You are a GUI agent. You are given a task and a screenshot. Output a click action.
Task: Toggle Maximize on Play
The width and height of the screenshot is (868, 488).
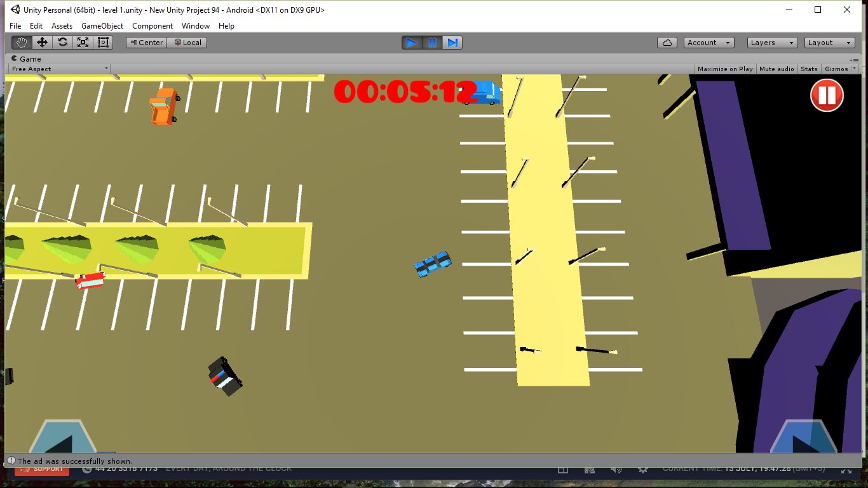point(724,69)
